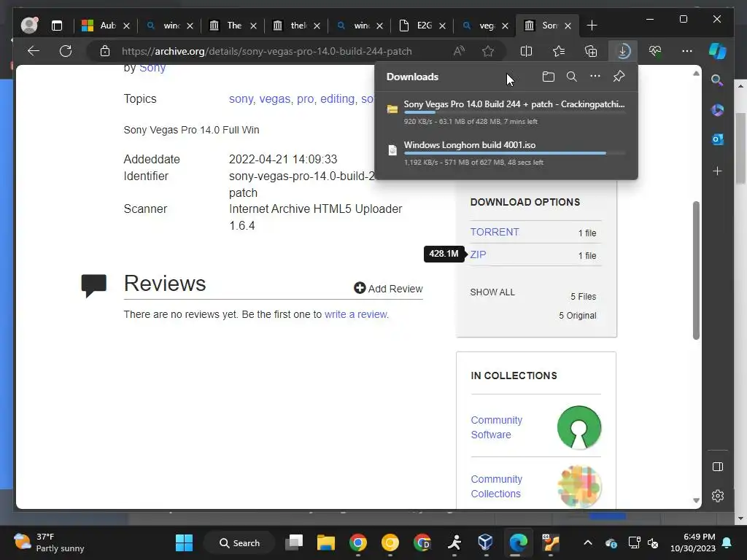This screenshot has height=560, width=747.
Task: Open the Collections icon
Action: 591,51
